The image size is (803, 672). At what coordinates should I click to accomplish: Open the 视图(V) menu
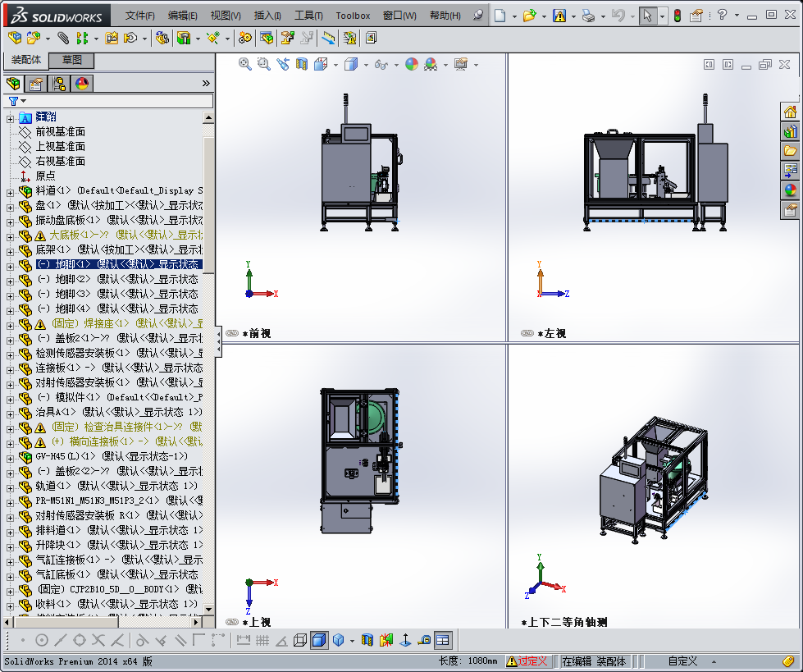click(226, 16)
